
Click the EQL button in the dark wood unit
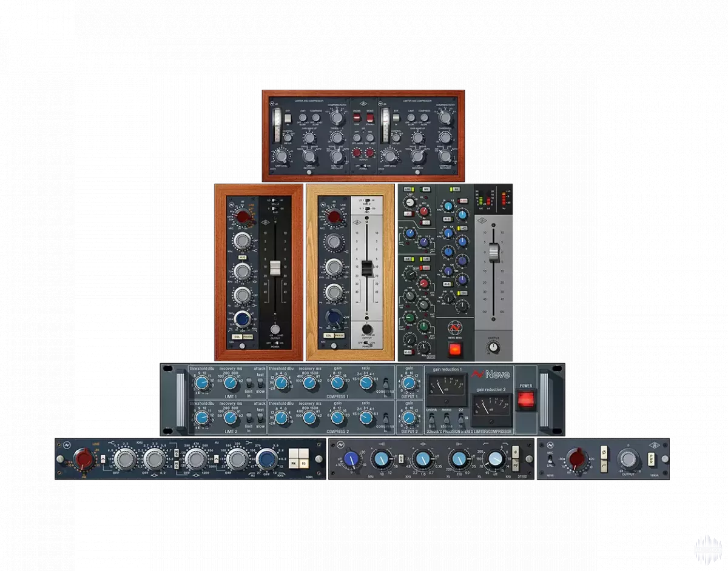pos(237,336)
